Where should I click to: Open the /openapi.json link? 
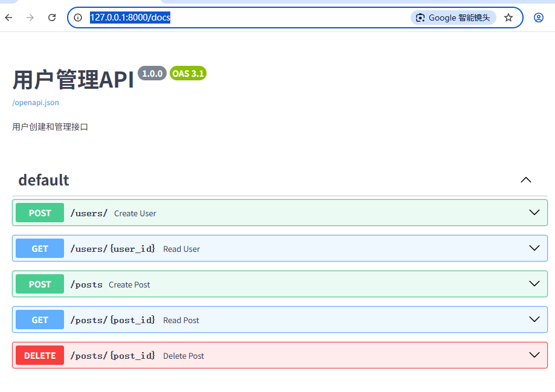34,103
